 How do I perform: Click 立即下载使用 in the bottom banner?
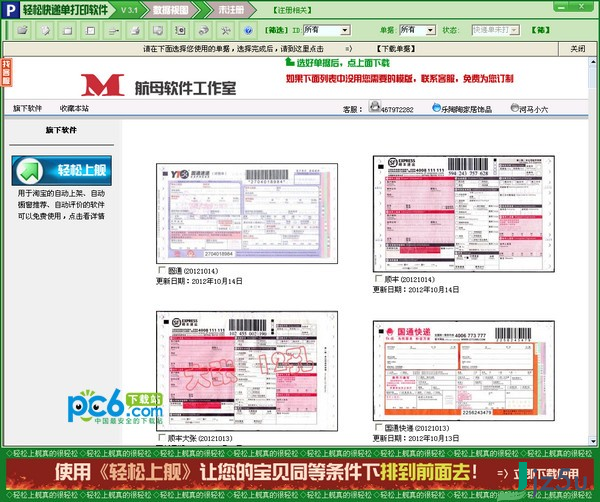(x=545, y=474)
